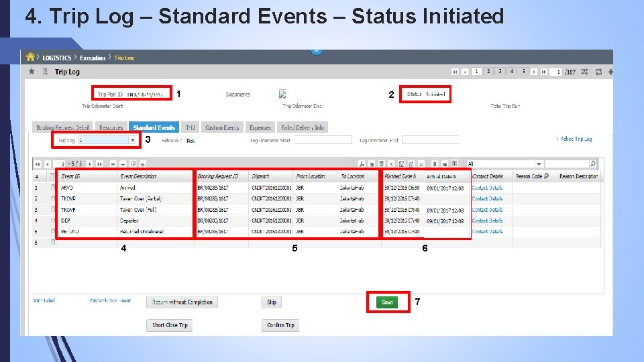Go to last page of events grid

[x=99, y=164]
